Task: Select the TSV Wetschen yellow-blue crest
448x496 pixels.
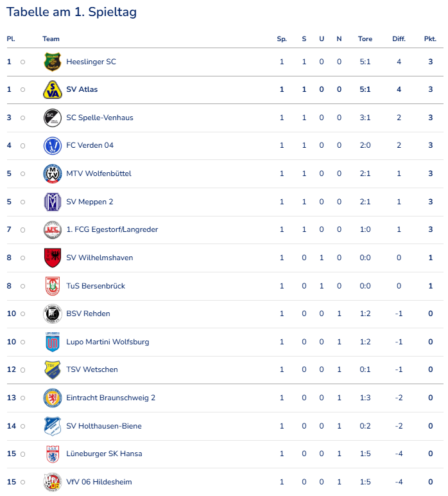Action: [53, 370]
